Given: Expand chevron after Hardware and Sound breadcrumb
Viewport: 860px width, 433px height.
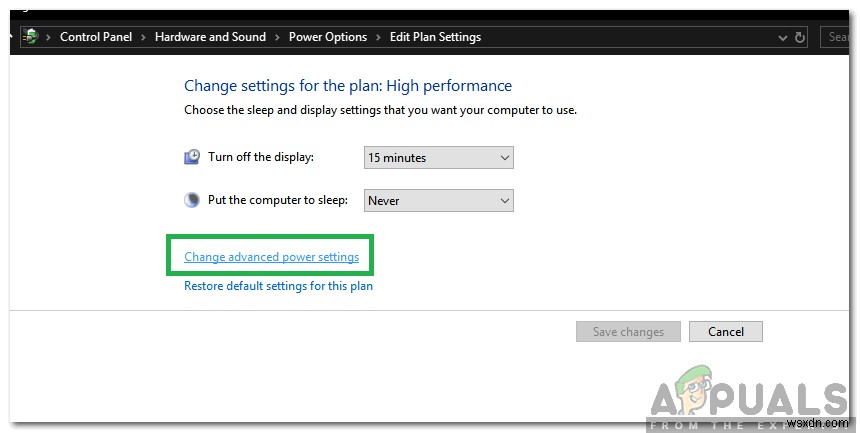Looking at the screenshot, I should (277, 37).
